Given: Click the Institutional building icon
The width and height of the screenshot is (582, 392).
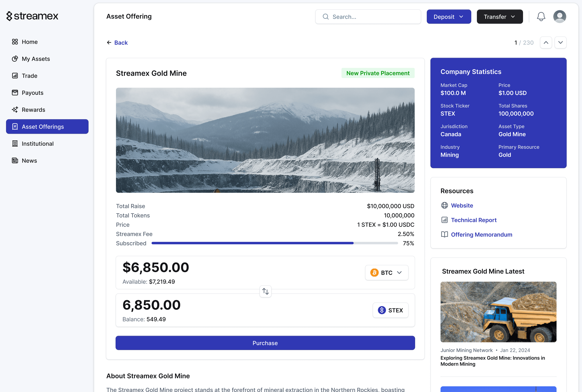Looking at the screenshot, I should point(15,144).
